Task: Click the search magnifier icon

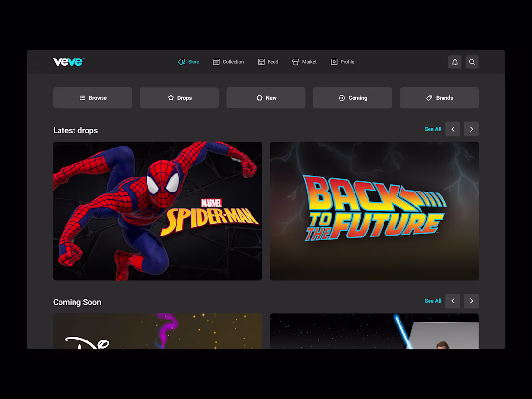Action: 472,61
